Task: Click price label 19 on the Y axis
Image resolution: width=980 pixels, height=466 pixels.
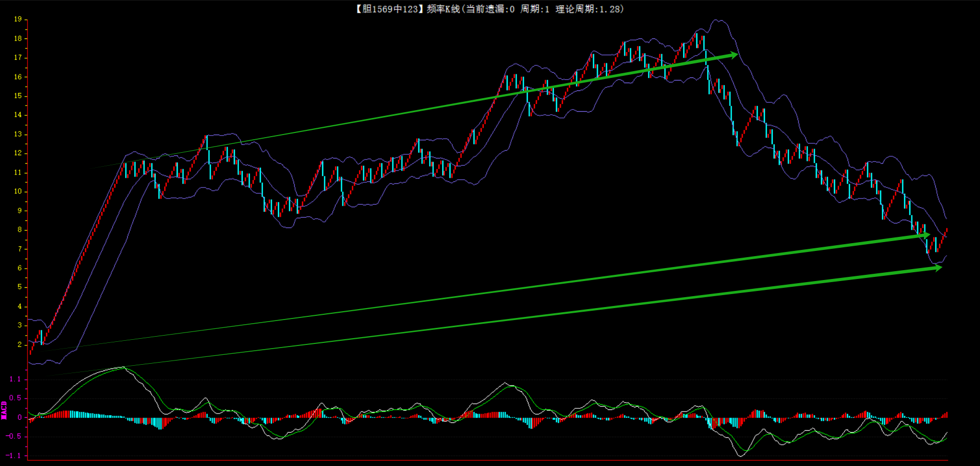Action: click(x=18, y=19)
